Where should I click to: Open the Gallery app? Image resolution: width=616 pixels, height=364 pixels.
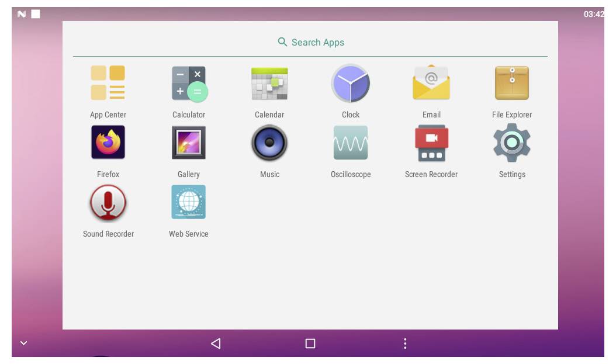pyautogui.click(x=188, y=141)
